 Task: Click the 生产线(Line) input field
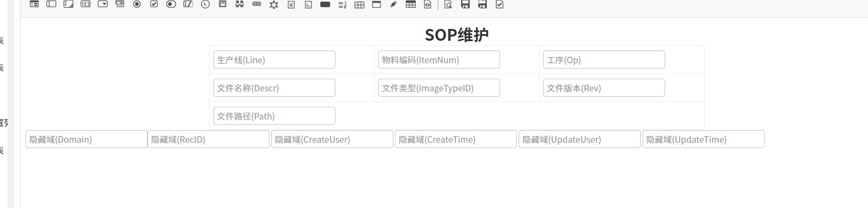(x=274, y=60)
